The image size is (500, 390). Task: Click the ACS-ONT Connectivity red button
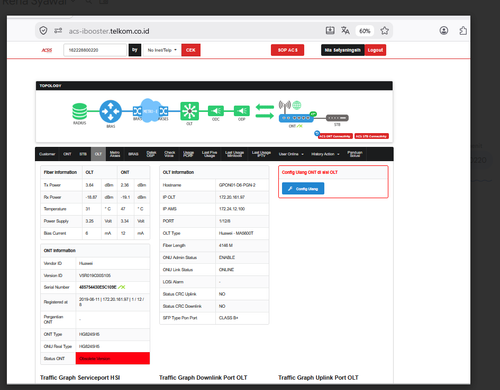(x=335, y=136)
